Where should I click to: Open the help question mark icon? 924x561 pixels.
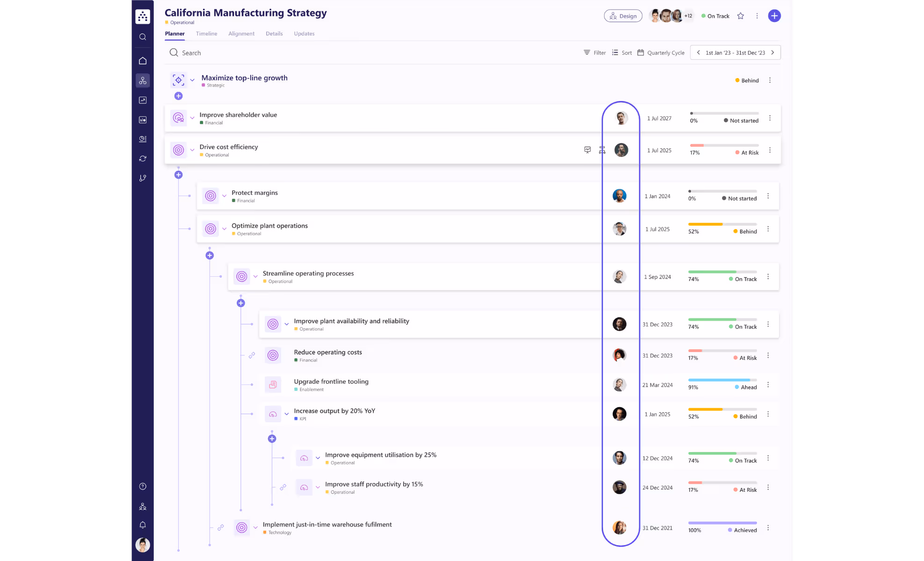point(143,487)
